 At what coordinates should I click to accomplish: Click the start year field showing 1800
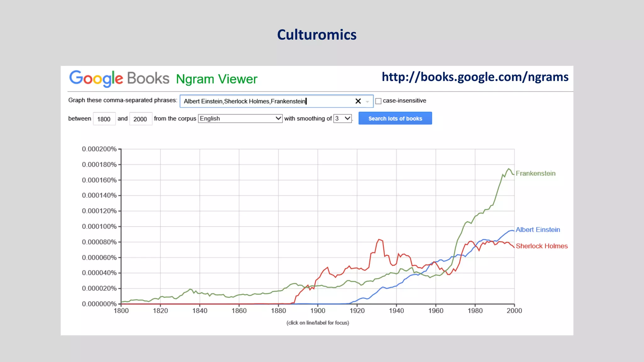click(x=104, y=119)
